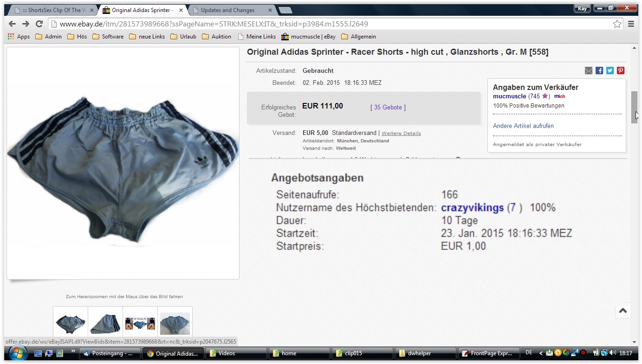Viewport: 642px width, 364px height.
Task: Switch to the ShortsSex Clip tab
Action: pos(53,10)
